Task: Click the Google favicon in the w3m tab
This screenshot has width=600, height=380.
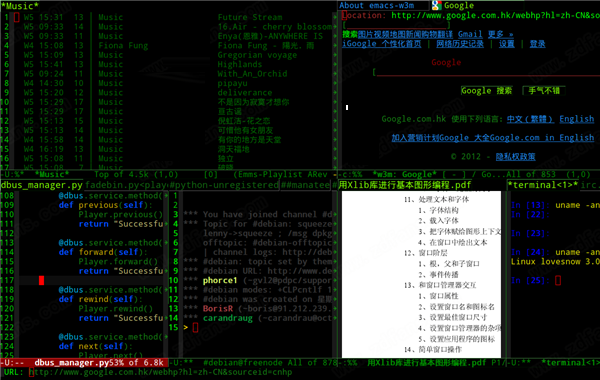Action: point(437,5)
